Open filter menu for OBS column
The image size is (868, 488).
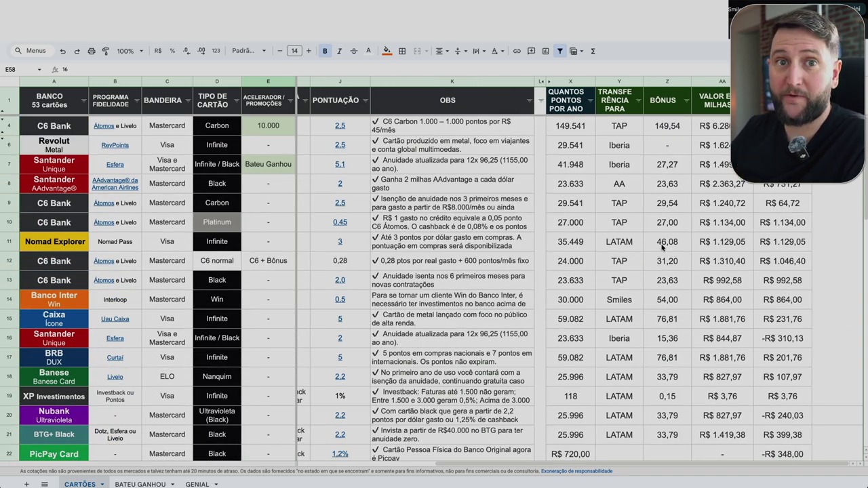tap(529, 101)
